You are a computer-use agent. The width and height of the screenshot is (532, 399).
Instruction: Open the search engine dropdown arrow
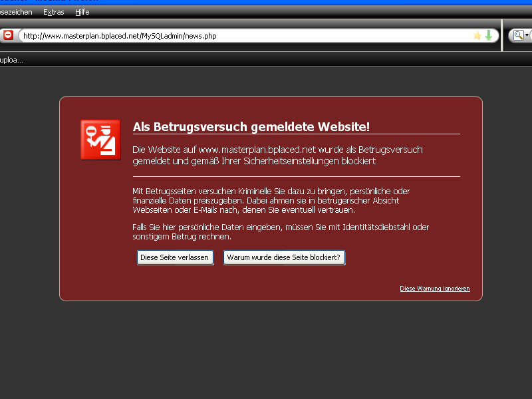[x=527, y=35]
